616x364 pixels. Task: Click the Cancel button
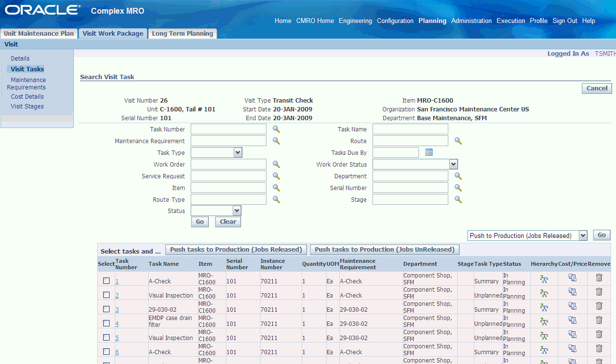[597, 88]
